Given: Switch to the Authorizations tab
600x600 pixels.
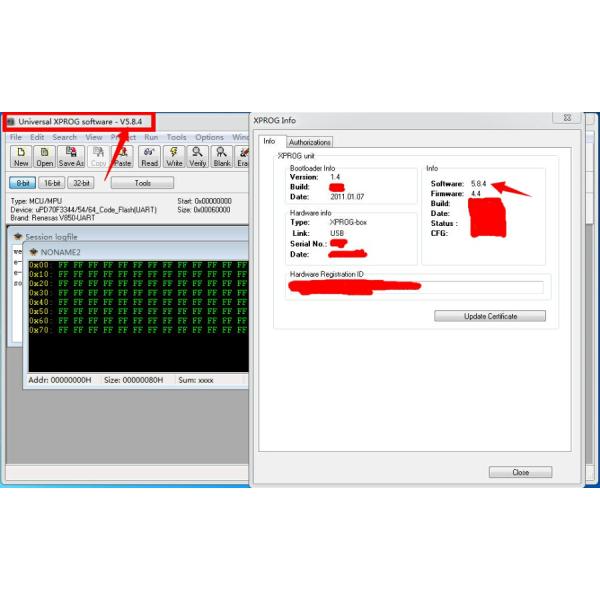Looking at the screenshot, I should [309, 142].
